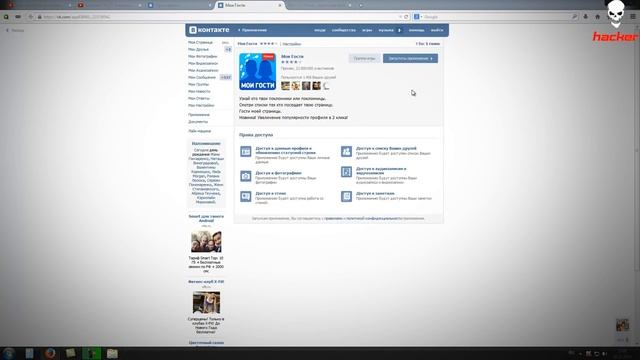The height and width of the screenshot is (360, 640).
Task: Open the Windows Start button
Action: (x=8, y=353)
